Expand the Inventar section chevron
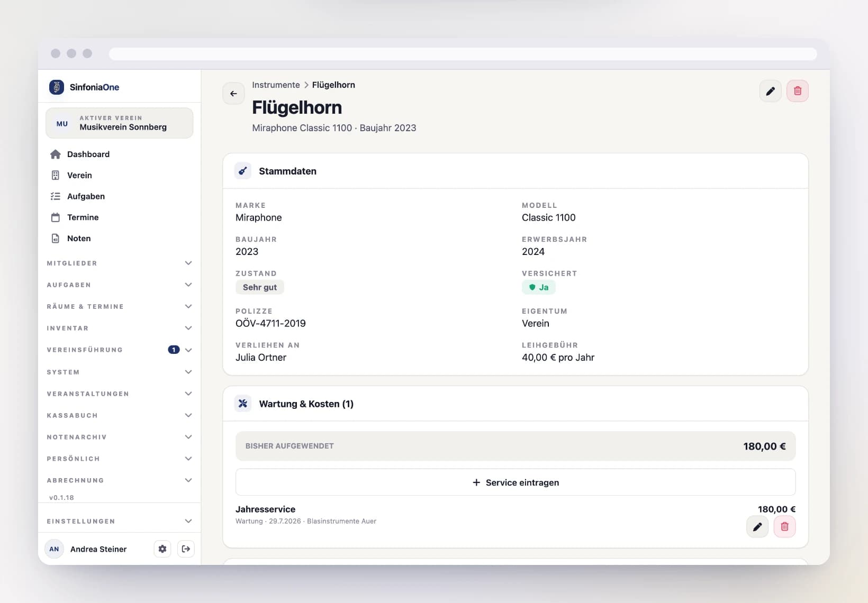 (x=188, y=328)
